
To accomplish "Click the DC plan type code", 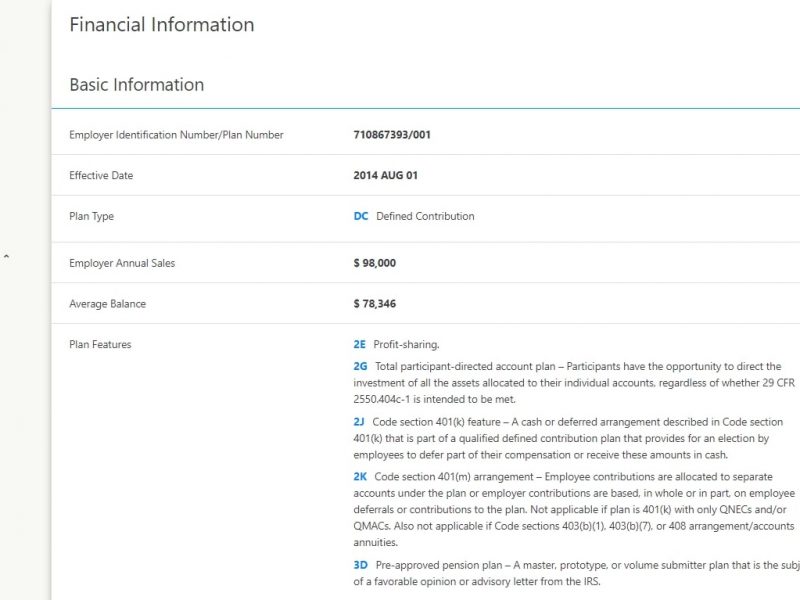I will (x=361, y=216).
